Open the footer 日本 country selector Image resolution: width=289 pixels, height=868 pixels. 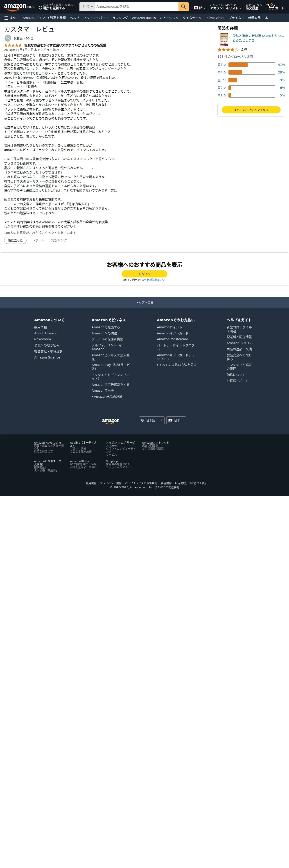tap(176, 420)
